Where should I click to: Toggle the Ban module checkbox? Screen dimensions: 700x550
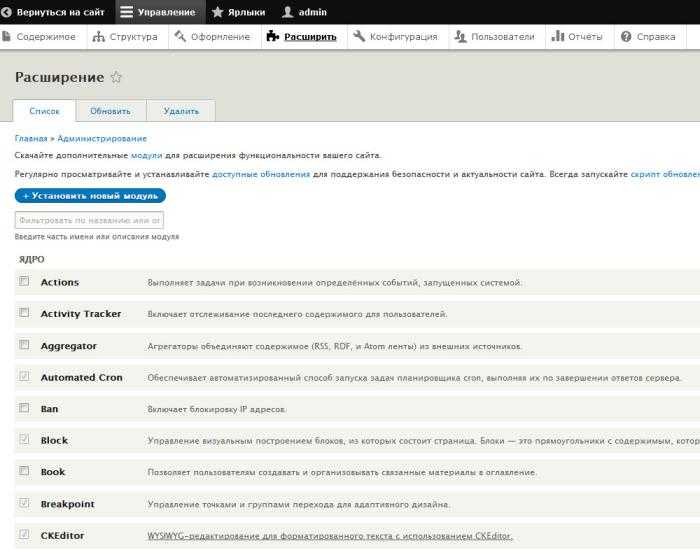(24, 408)
